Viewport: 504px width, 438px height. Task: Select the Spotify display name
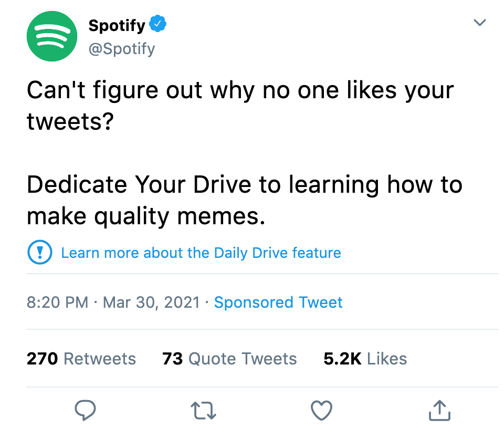click(117, 24)
